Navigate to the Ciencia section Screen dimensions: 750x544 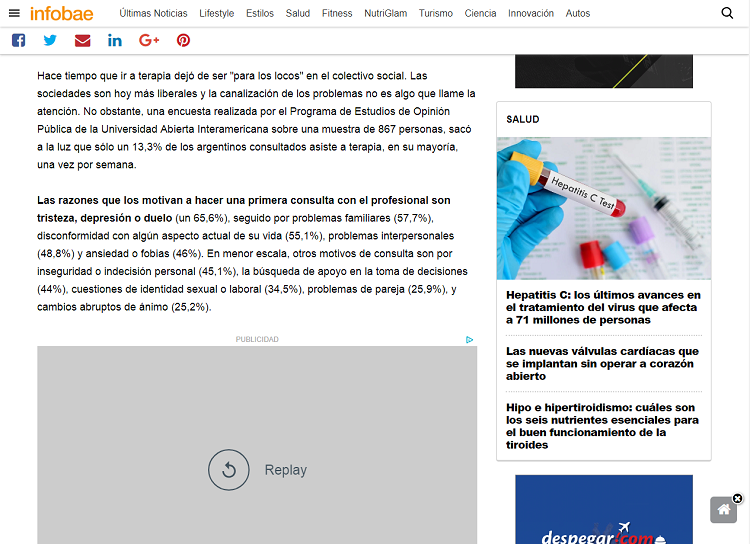coord(480,13)
